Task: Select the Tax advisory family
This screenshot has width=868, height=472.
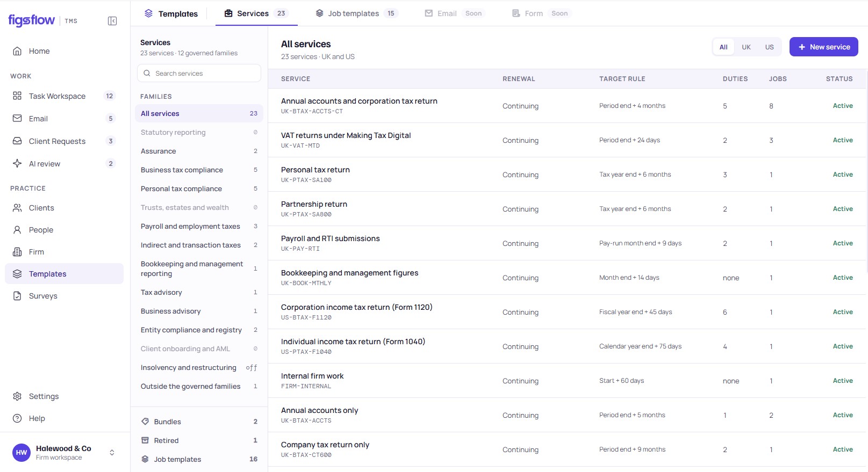Action: pos(199,292)
